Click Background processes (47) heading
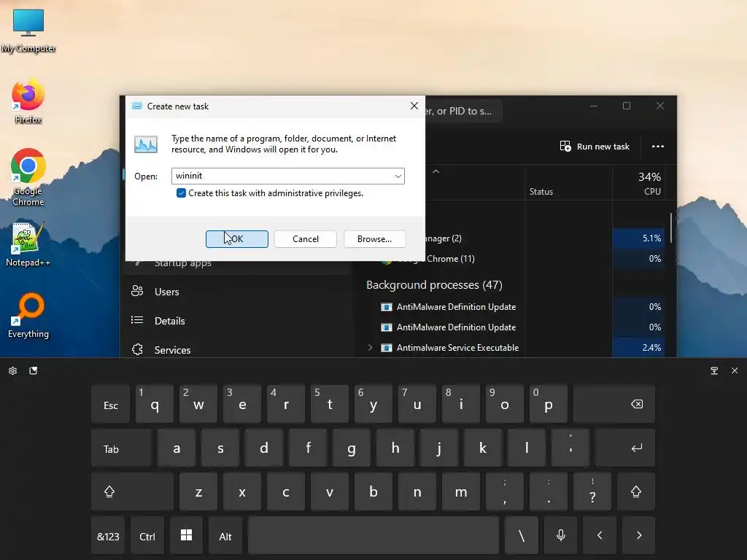 pyautogui.click(x=434, y=285)
